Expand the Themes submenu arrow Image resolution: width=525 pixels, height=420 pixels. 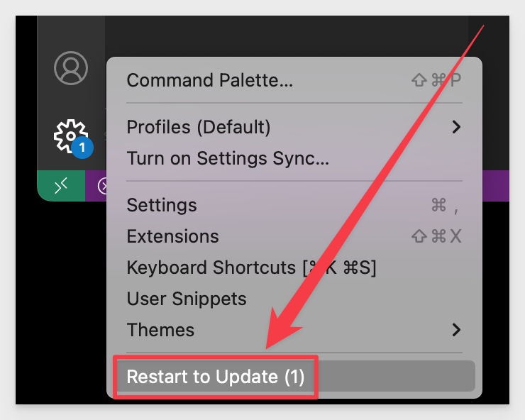tap(456, 330)
